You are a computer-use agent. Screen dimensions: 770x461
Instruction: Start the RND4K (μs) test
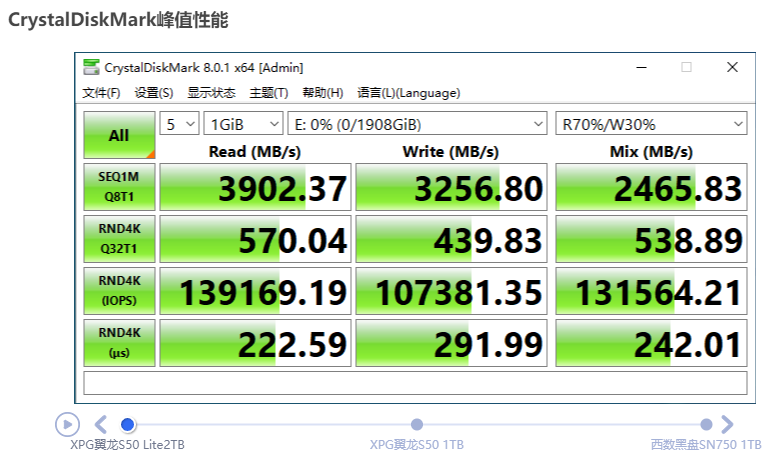[119, 343]
